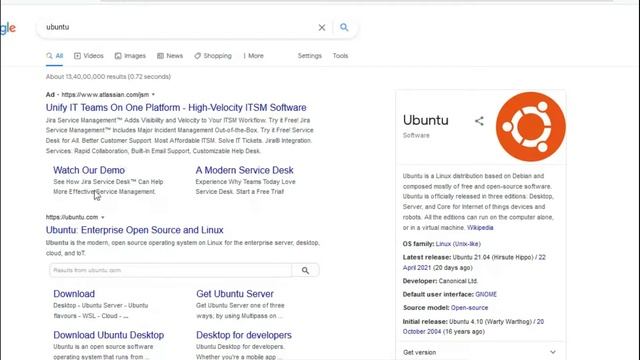Click the 'Developer: Canonical Ltd.' text
Viewport: 640px width, 360px height.
[440, 281]
